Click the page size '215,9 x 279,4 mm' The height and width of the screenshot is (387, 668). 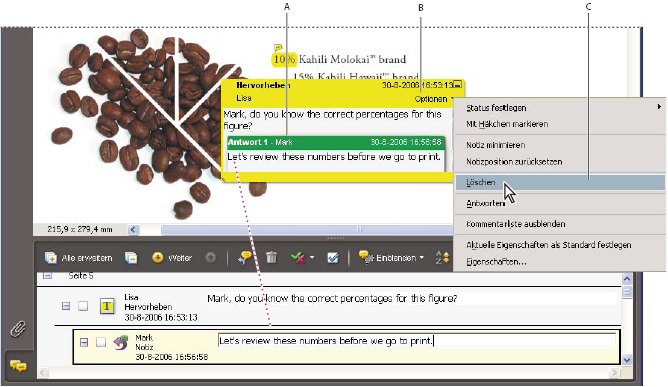click(80, 229)
